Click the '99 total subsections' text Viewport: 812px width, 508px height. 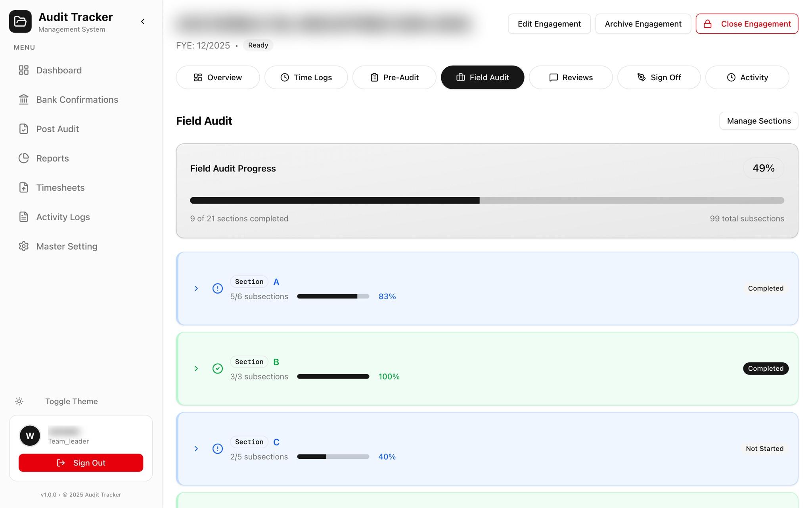(747, 219)
